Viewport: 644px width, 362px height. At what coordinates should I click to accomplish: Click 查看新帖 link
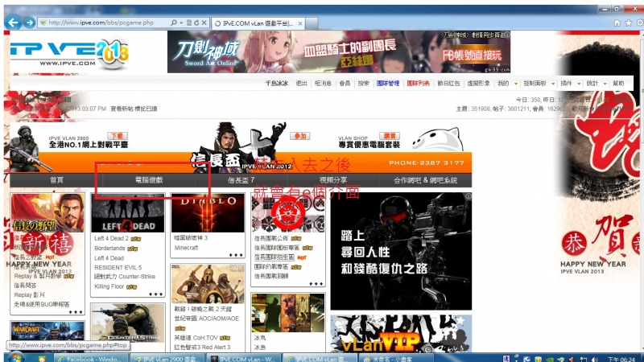122,109
